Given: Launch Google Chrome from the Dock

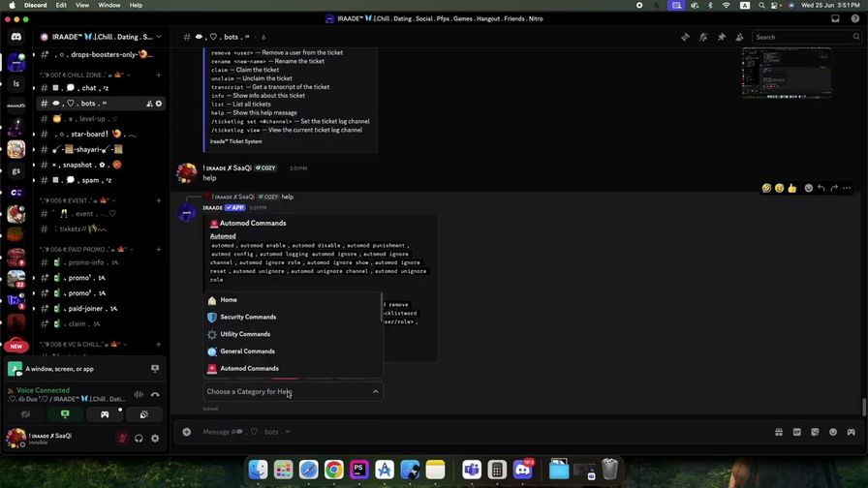Looking at the screenshot, I should tap(334, 470).
